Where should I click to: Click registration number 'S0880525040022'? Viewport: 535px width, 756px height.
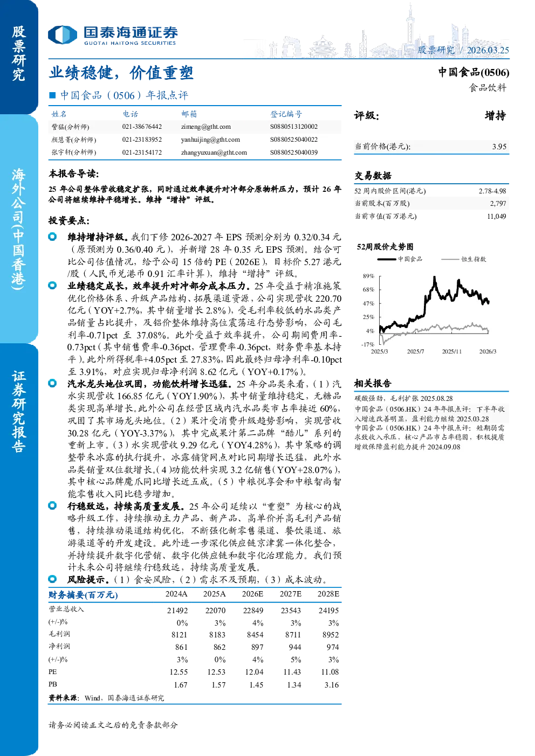pyautogui.click(x=294, y=140)
